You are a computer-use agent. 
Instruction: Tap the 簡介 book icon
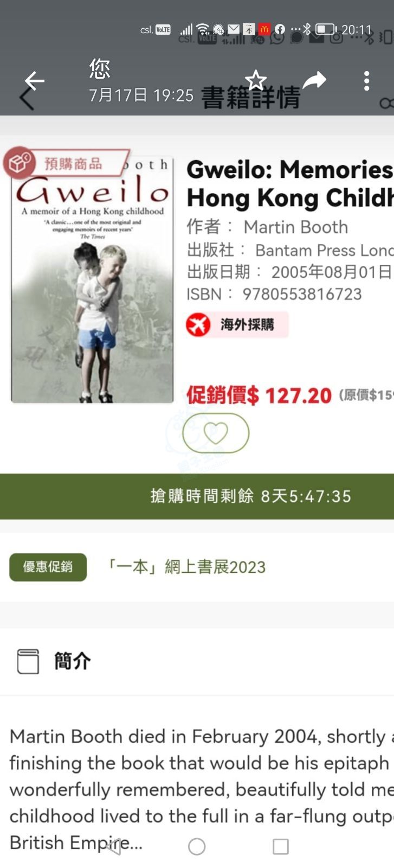tap(28, 661)
